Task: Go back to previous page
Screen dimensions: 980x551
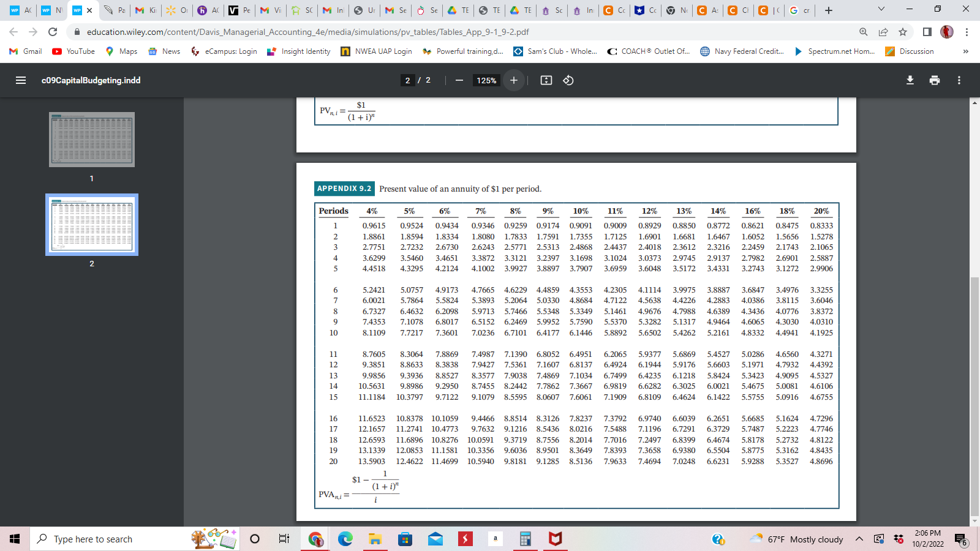Action: click(x=13, y=32)
